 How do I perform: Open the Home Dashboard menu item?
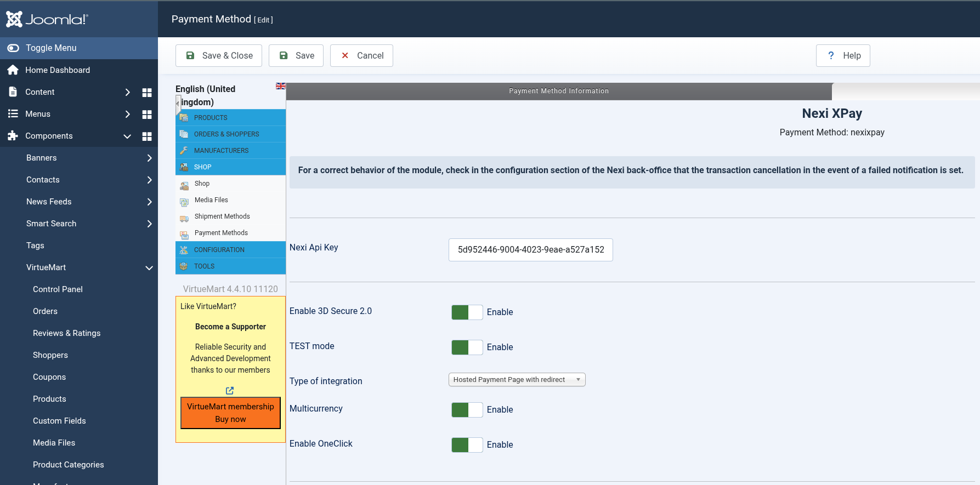(79, 70)
